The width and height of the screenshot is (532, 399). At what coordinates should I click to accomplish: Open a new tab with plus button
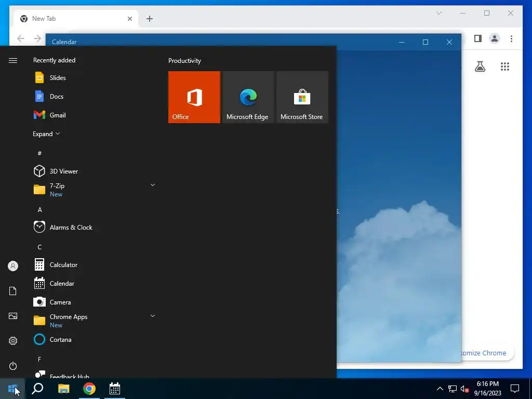click(150, 19)
